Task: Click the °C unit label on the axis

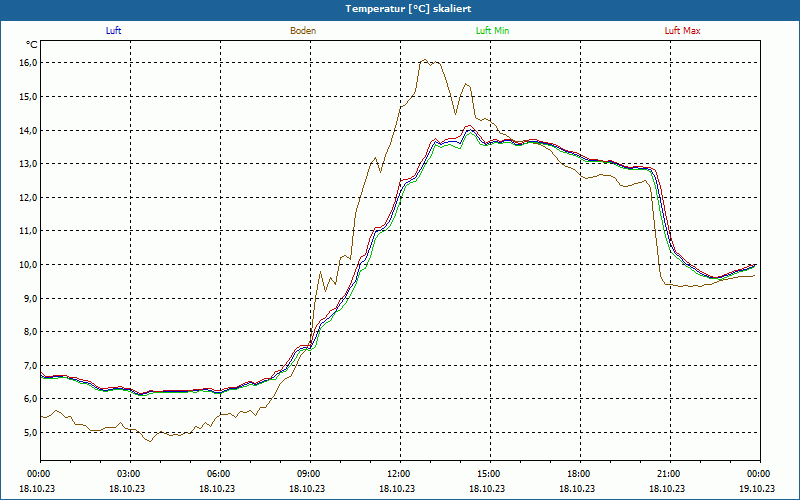Action: click(32, 45)
